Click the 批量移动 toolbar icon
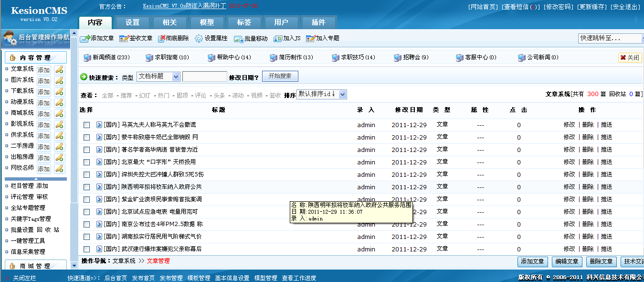644x282 pixels. [239, 38]
